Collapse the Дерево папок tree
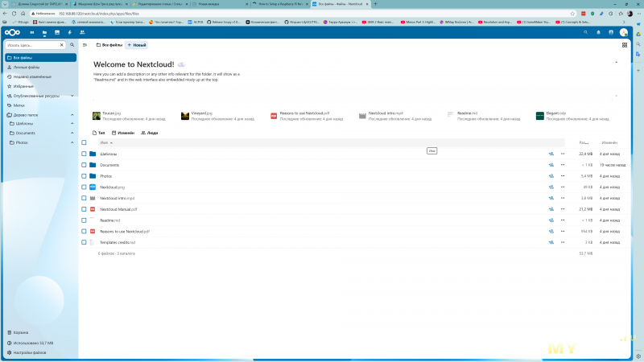This screenshot has height=362, width=644. (x=70, y=114)
